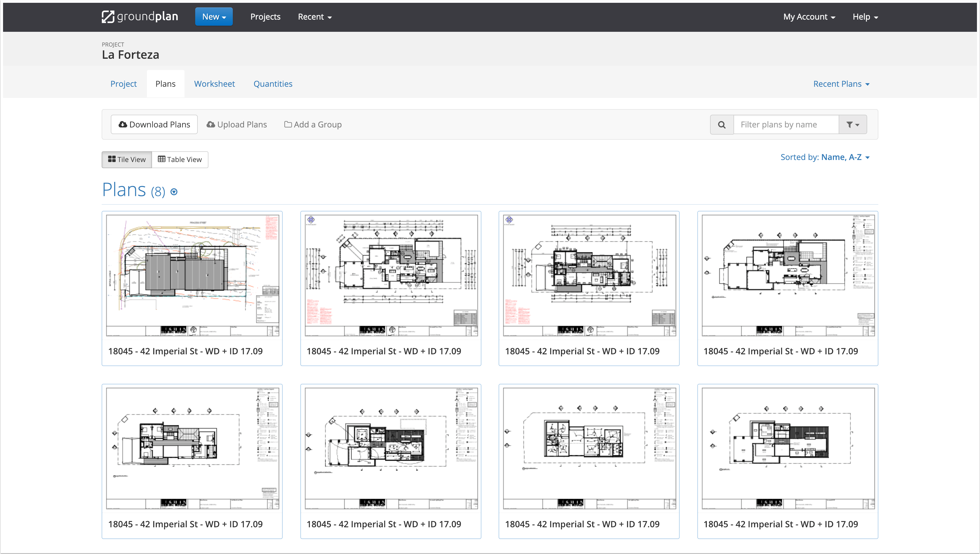
Task: Click Upload Plans cloud icon
Action: tap(210, 124)
